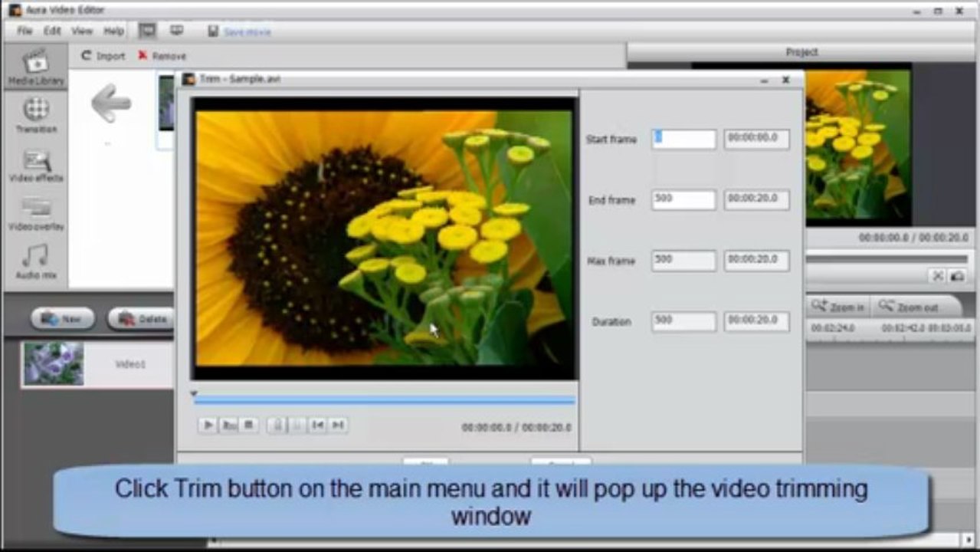Click the Duration number field

click(x=683, y=321)
